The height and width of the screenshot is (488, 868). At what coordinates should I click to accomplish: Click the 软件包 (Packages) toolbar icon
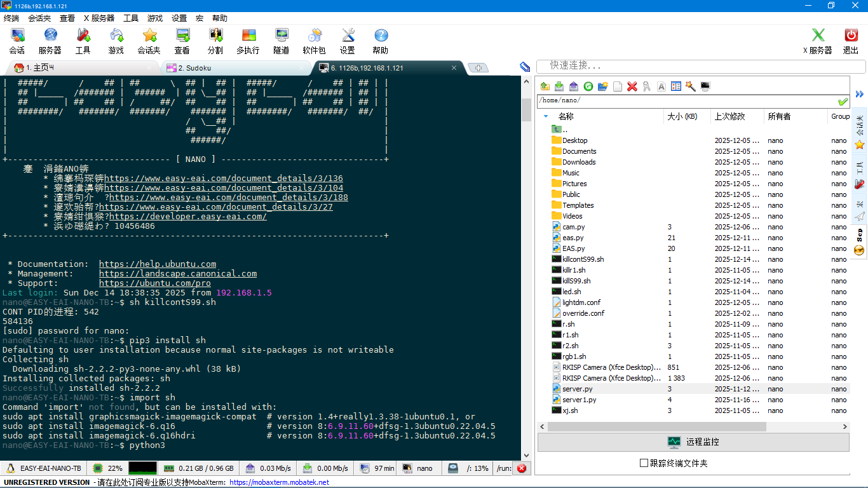pos(314,41)
